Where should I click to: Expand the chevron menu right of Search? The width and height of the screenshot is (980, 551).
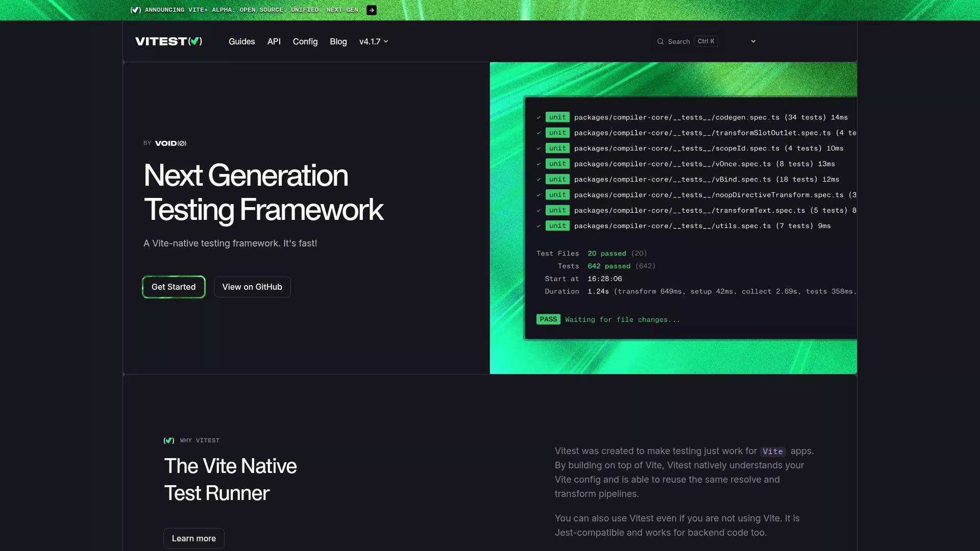pos(753,41)
